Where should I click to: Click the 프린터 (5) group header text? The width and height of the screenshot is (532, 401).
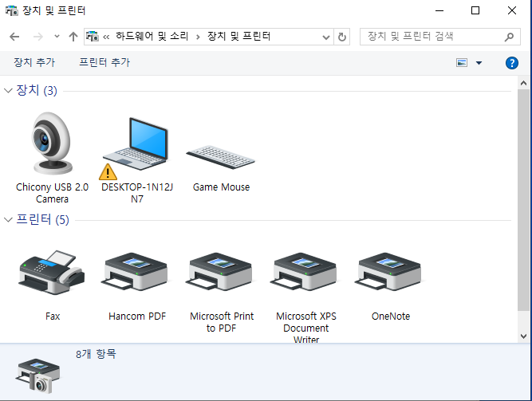[43, 219]
